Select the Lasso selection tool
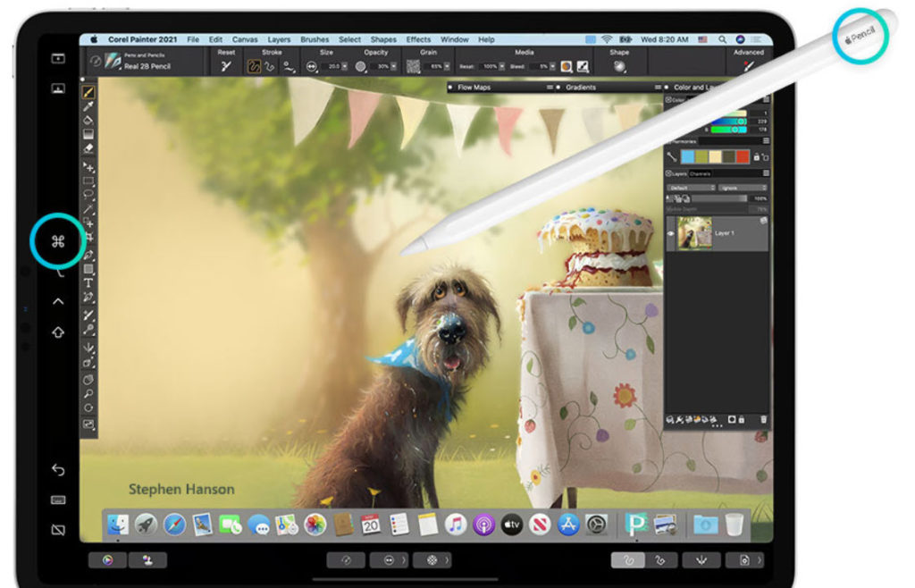The width and height of the screenshot is (915, 588). pos(88,194)
